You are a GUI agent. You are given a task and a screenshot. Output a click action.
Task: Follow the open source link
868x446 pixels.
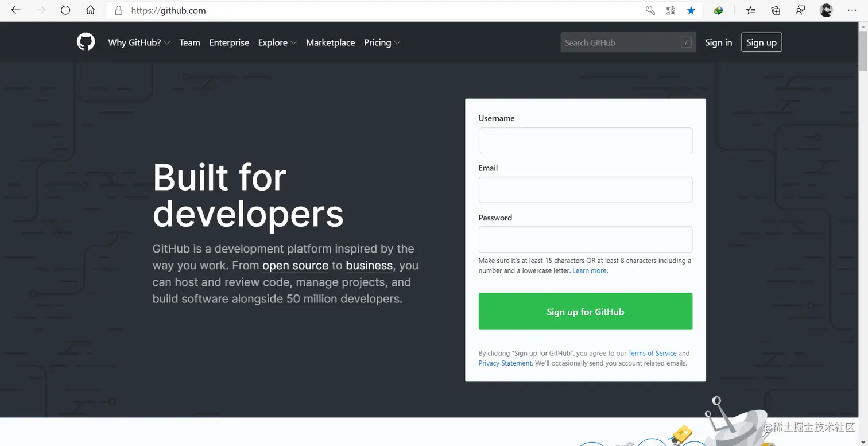pyautogui.click(x=295, y=266)
